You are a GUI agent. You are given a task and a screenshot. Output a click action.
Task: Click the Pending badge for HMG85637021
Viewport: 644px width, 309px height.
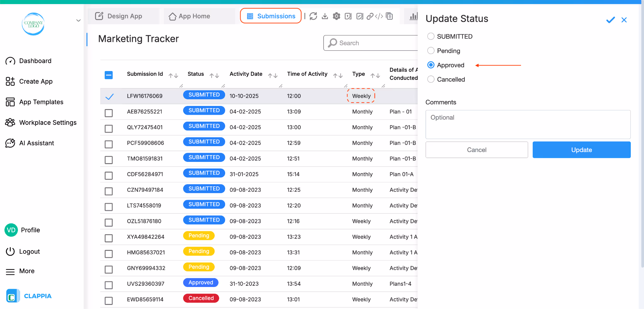[x=199, y=251]
